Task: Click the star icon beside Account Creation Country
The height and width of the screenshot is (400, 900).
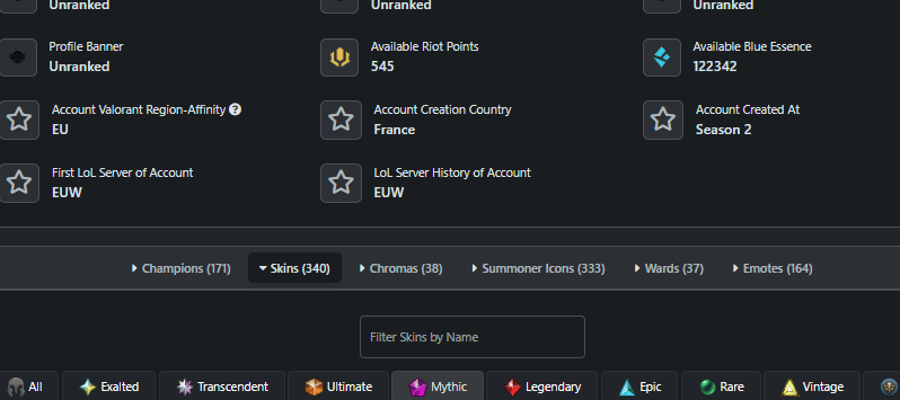Action: click(x=341, y=120)
